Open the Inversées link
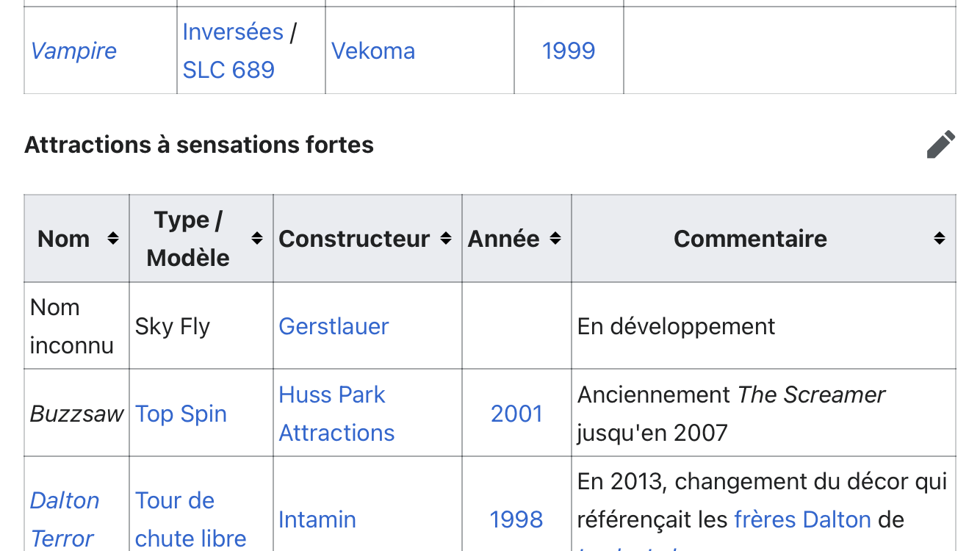The height and width of the screenshot is (551, 980). tap(232, 32)
